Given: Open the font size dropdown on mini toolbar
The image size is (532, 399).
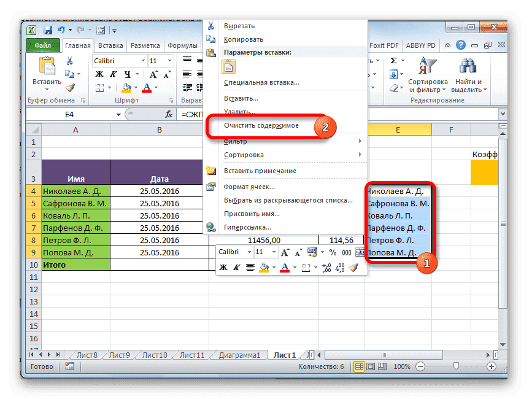Looking at the screenshot, I should pyautogui.click(x=273, y=252).
